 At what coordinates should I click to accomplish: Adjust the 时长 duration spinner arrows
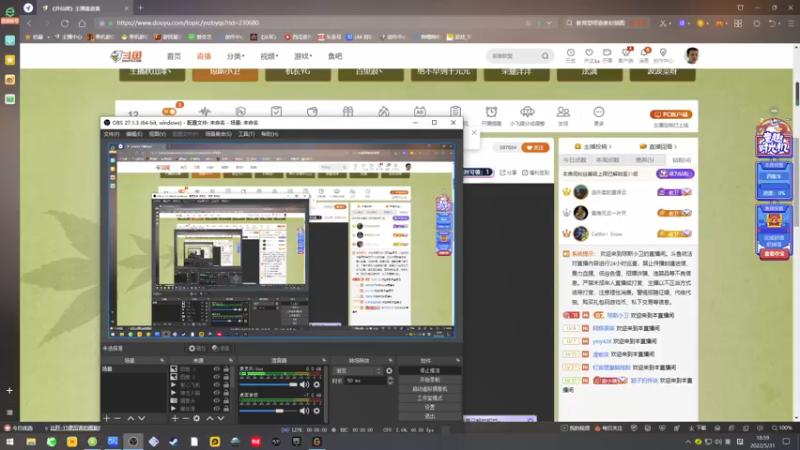[390, 381]
